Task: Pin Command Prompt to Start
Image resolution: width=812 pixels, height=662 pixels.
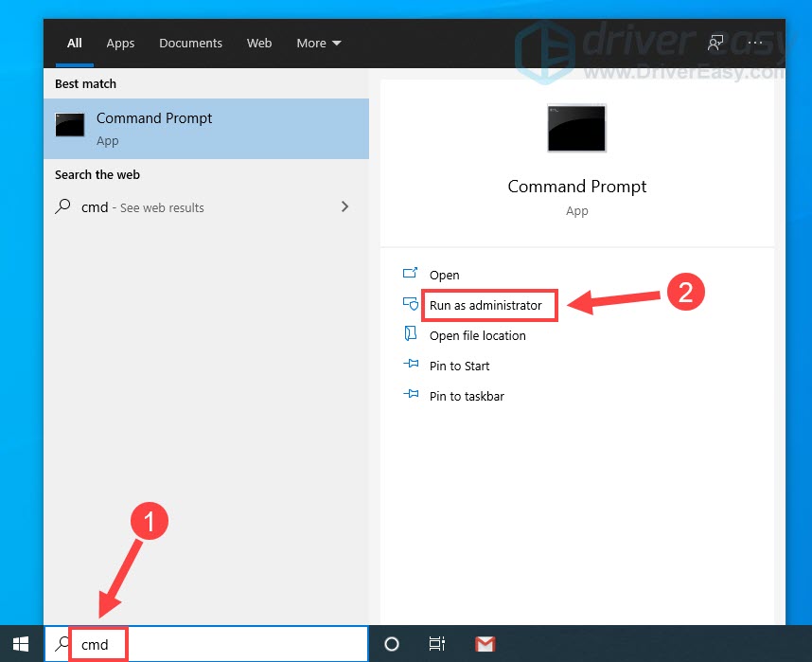Action: click(x=459, y=366)
